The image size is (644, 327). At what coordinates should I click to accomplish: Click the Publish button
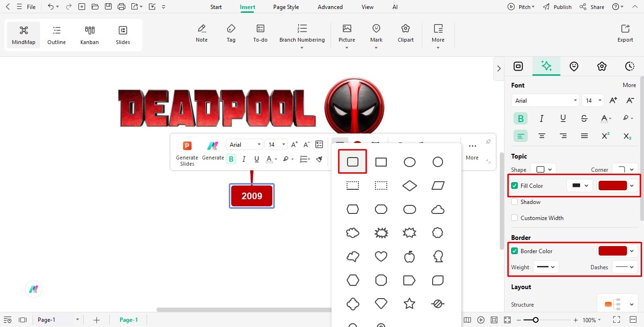[x=557, y=7]
